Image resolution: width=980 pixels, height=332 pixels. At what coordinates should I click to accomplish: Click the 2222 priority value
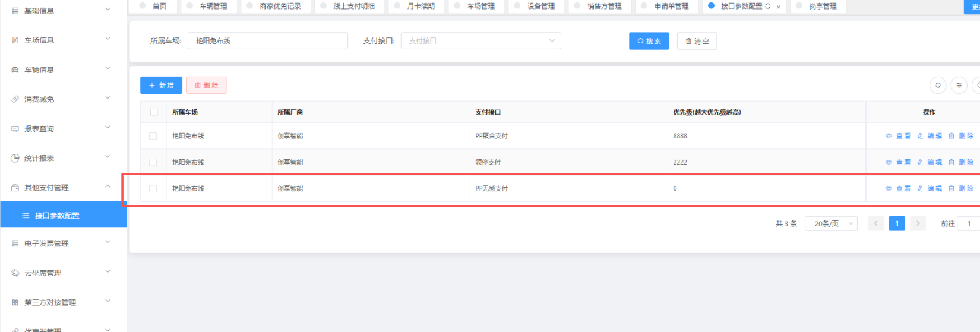coord(680,162)
